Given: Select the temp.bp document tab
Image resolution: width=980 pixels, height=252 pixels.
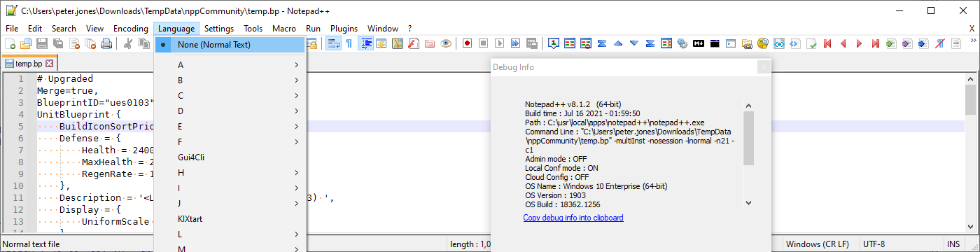Looking at the screenshot, I should tap(29, 64).
